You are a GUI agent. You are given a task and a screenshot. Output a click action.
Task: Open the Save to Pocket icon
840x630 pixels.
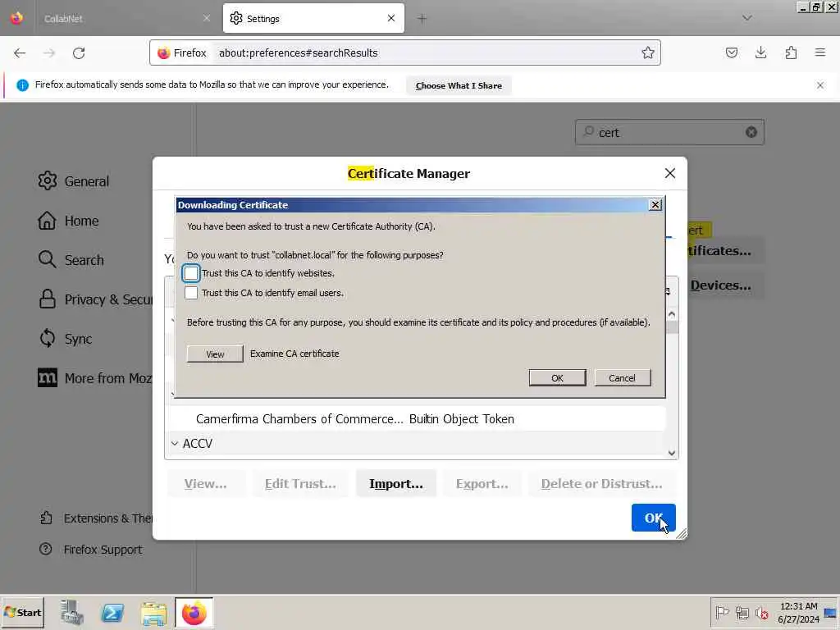point(731,52)
